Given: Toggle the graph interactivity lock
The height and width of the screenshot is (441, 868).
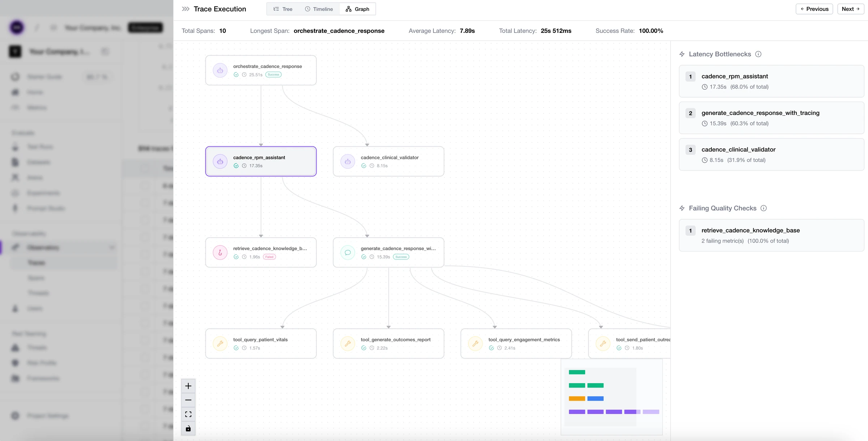Looking at the screenshot, I should (188, 429).
